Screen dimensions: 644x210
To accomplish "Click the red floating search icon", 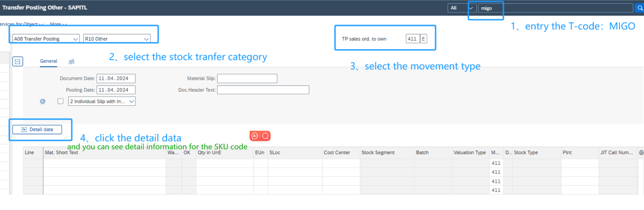I will click(265, 136).
